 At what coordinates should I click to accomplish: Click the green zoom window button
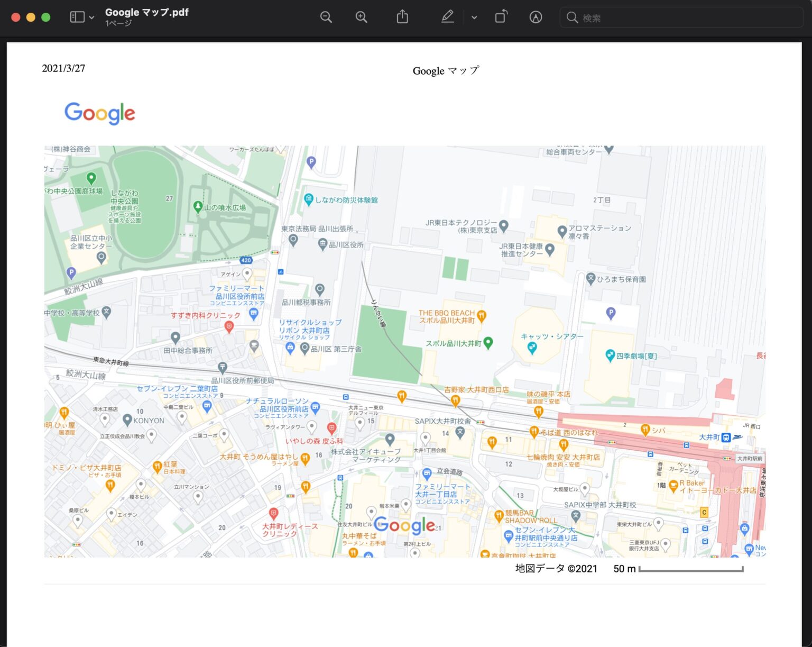pyautogui.click(x=46, y=17)
